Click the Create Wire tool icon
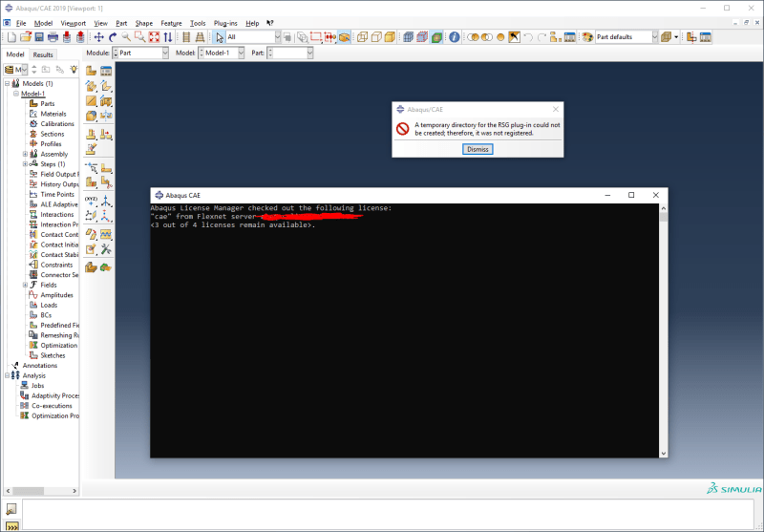Screen dimensions: 764x532 click(91, 101)
